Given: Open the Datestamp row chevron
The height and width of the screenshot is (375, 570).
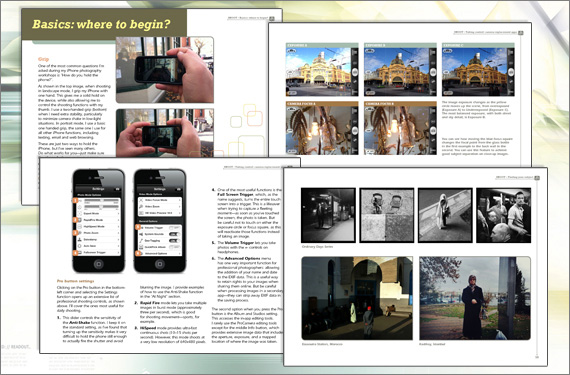Looking at the screenshot, I should (118, 239).
